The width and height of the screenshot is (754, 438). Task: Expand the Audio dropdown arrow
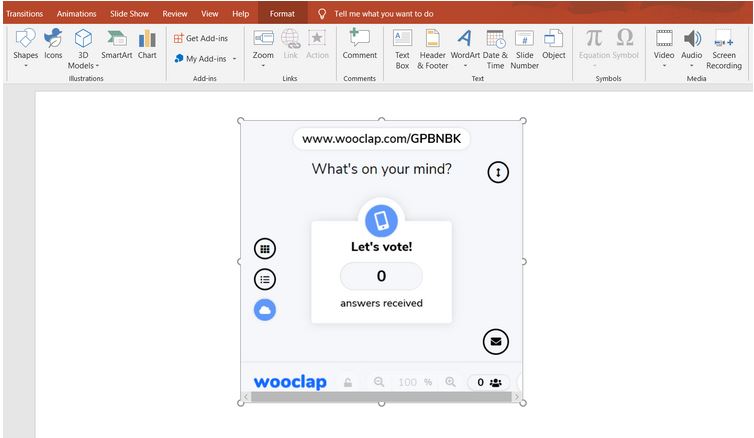pos(691,65)
